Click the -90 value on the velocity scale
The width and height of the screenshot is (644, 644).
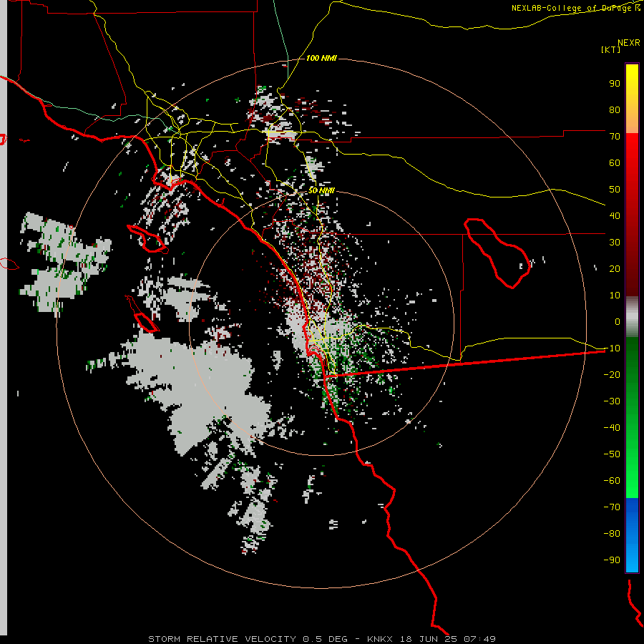point(612,560)
